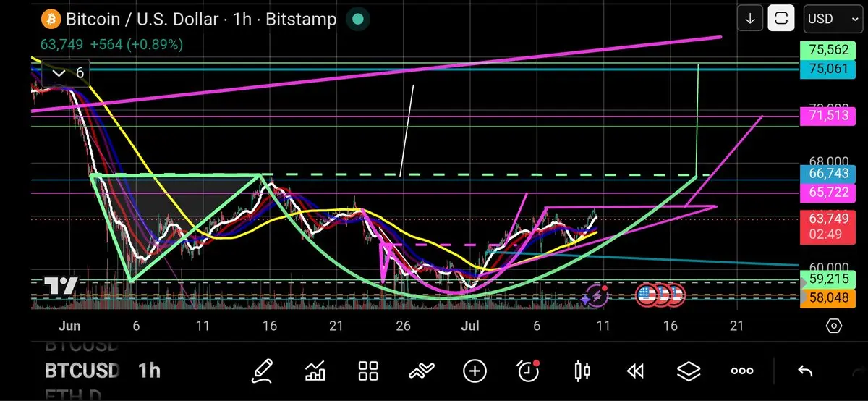The image size is (868, 401).
Task: Open the drawing tools pencil icon
Action: click(262, 371)
